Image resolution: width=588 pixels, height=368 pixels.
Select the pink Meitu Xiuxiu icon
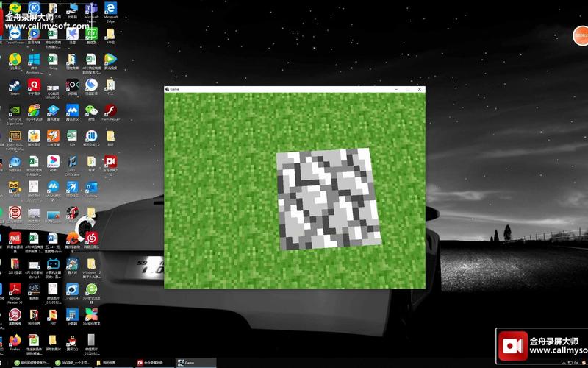point(15,315)
